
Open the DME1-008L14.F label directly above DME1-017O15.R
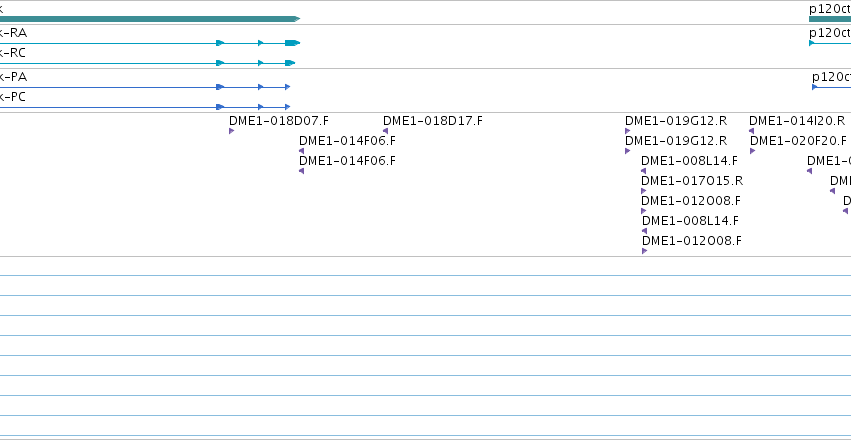[x=689, y=161]
